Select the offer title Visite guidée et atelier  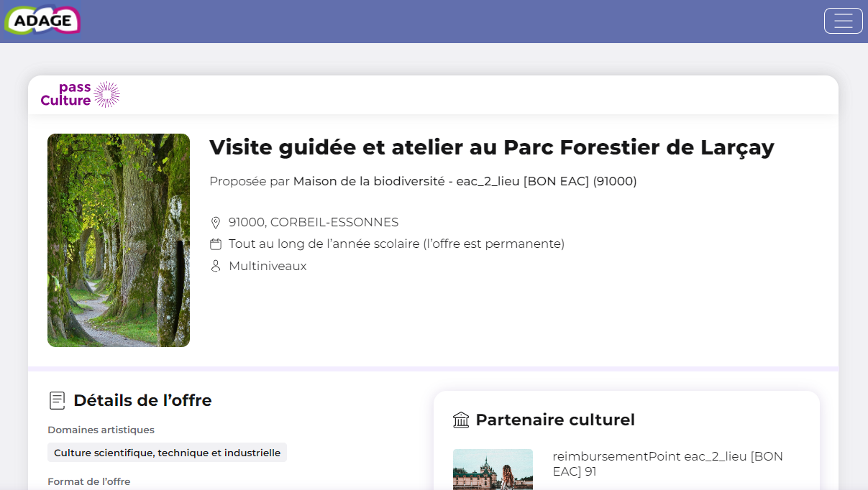click(x=492, y=147)
